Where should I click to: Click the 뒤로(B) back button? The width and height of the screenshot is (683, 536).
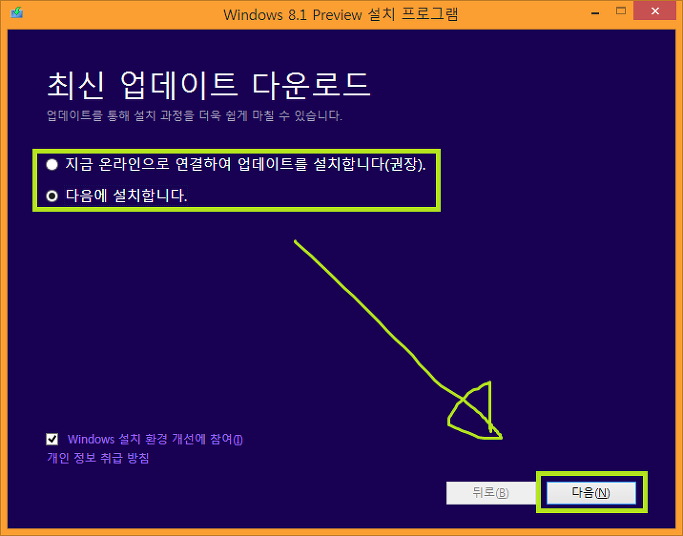(x=490, y=492)
